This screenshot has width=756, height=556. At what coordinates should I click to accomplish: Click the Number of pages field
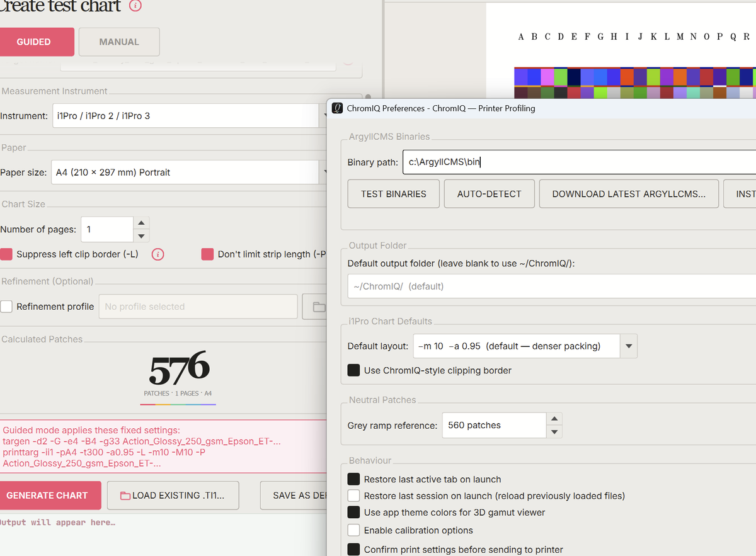pos(107,229)
